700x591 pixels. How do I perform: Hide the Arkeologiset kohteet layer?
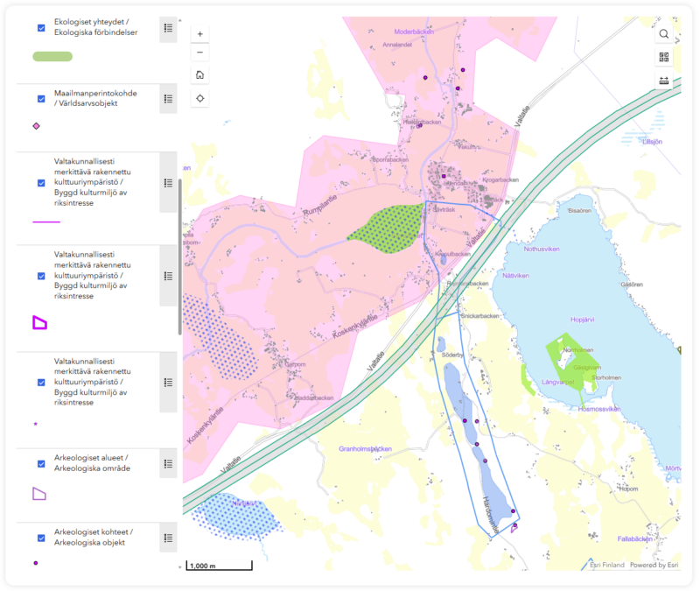(x=41, y=538)
